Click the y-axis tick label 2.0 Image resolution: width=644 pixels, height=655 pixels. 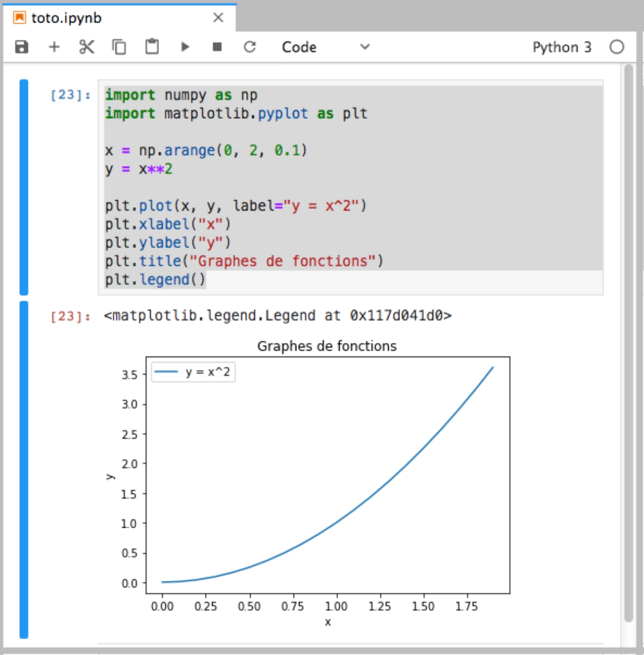[x=129, y=464]
